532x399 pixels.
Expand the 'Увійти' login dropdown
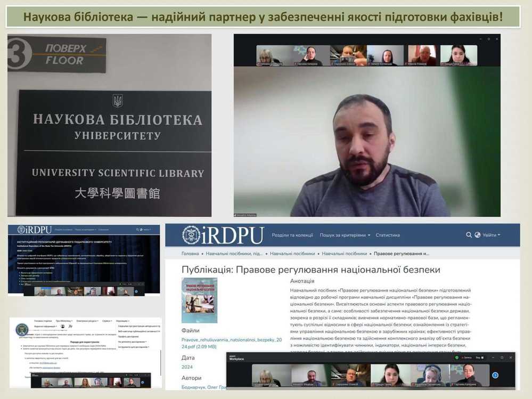492,235
